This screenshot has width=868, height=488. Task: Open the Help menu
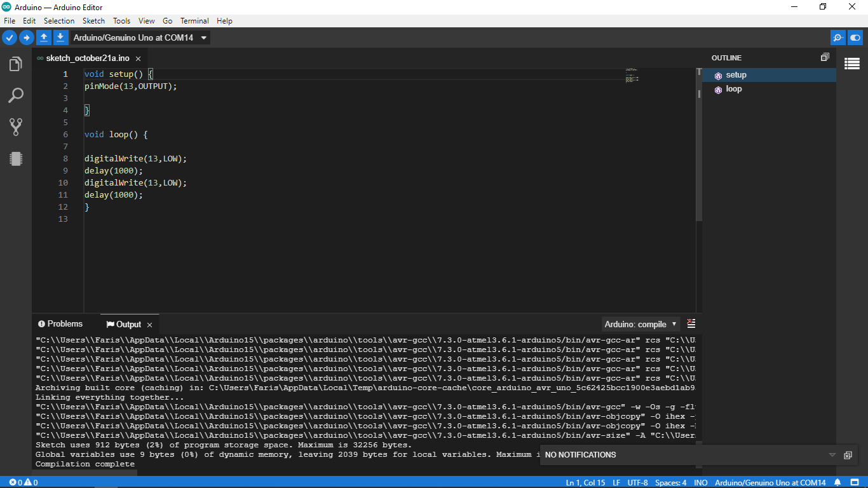click(x=224, y=21)
